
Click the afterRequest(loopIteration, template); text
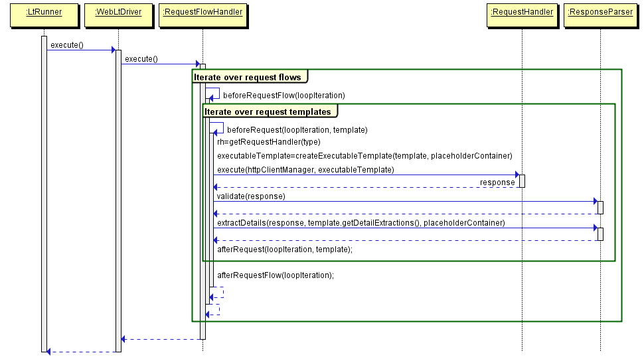pos(285,249)
